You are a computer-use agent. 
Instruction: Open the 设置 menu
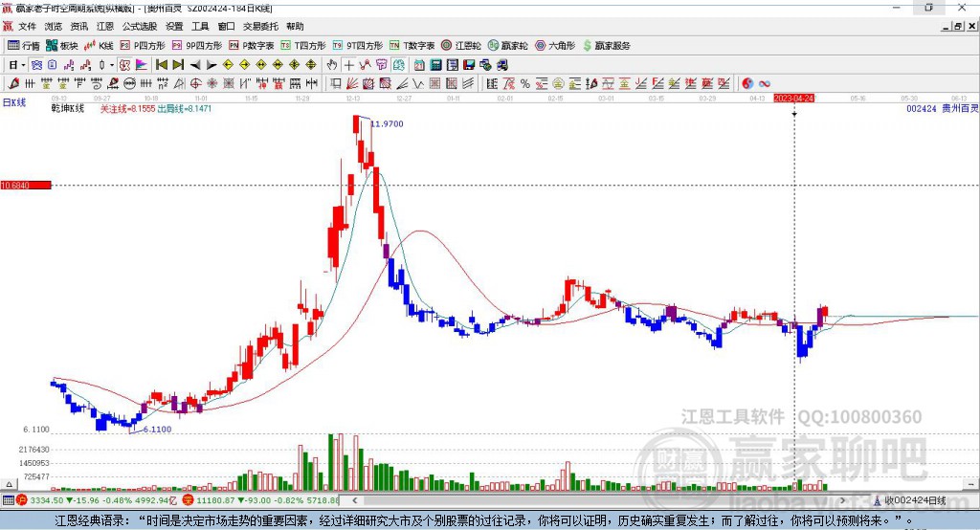pyautogui.click(x=174, y=26)
